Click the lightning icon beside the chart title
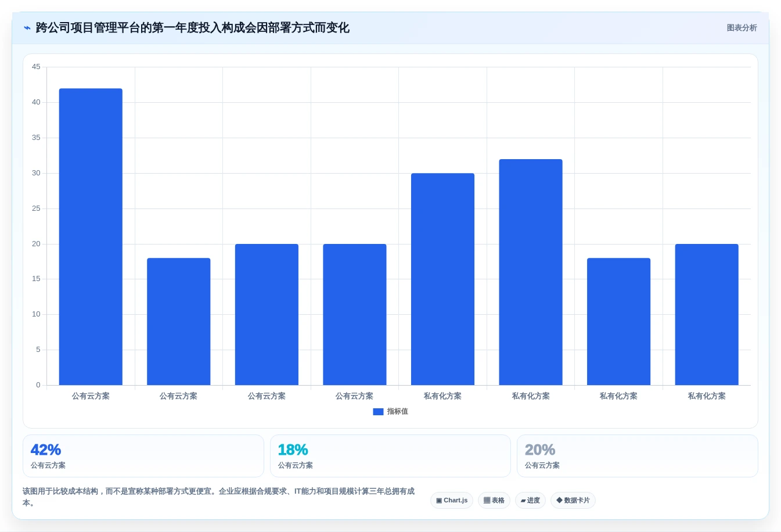The width and height of the screenshot is (781, 532). click(x=27, y=28)
